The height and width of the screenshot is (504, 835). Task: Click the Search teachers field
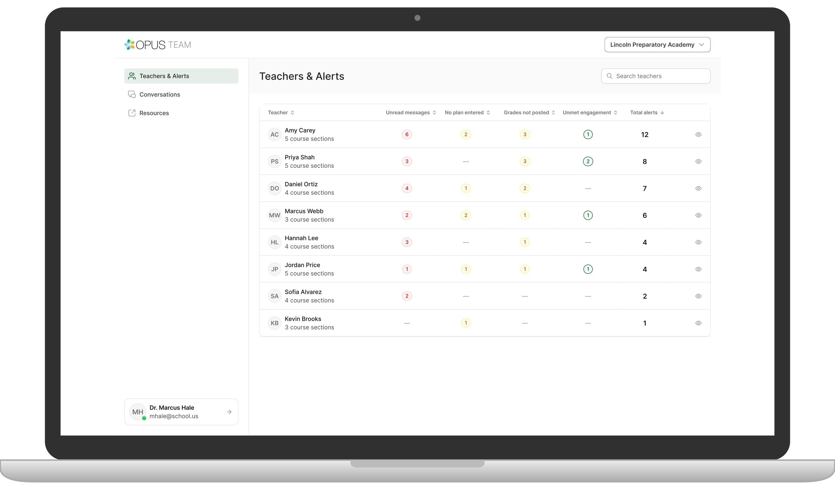point(656,76)
